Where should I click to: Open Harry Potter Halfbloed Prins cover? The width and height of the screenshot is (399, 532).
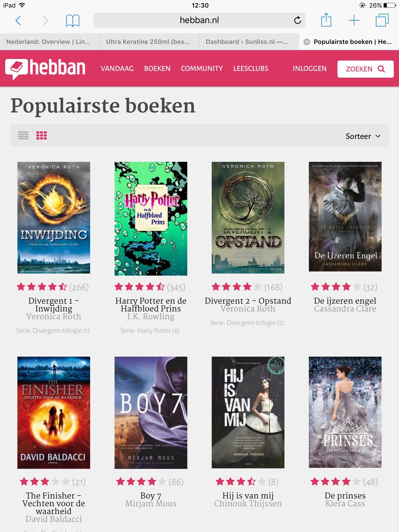(151, 219)
